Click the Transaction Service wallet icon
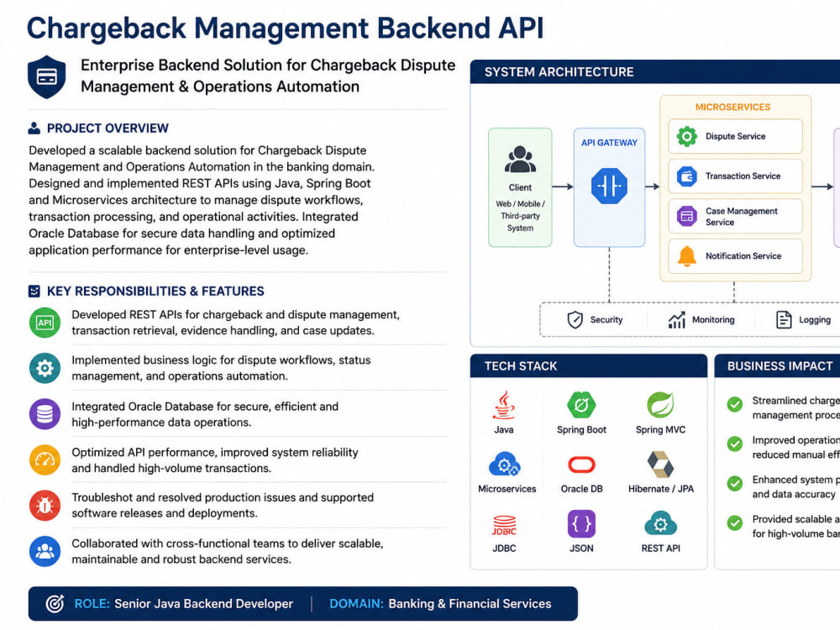The height and width of the screenshot is (630, 840). click(x=687, y=176)
